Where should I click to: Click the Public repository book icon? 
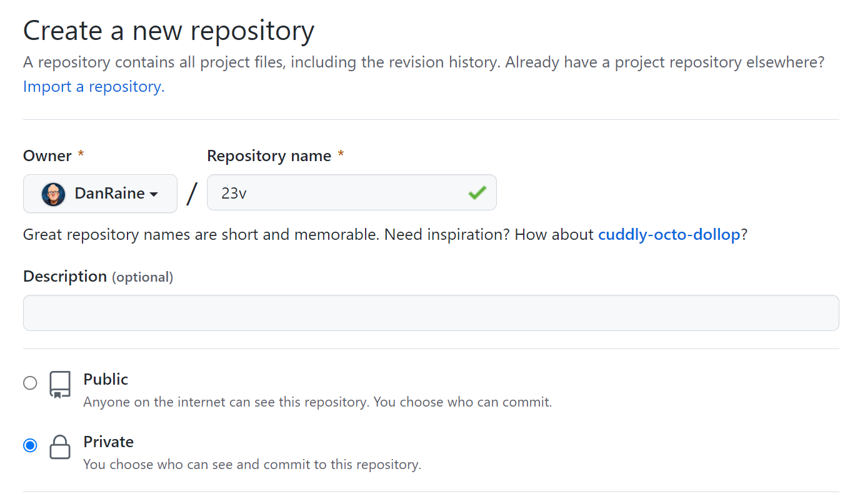coord(60,385)
